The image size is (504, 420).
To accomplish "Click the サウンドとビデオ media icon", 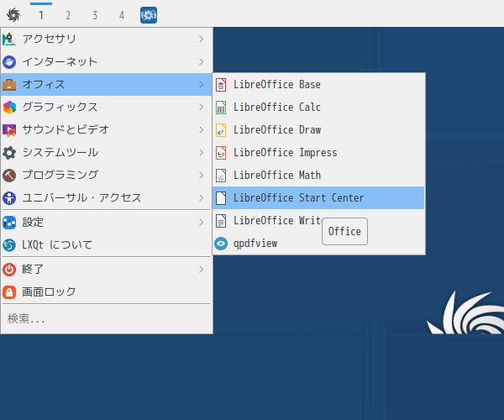I will click(9, 130).
